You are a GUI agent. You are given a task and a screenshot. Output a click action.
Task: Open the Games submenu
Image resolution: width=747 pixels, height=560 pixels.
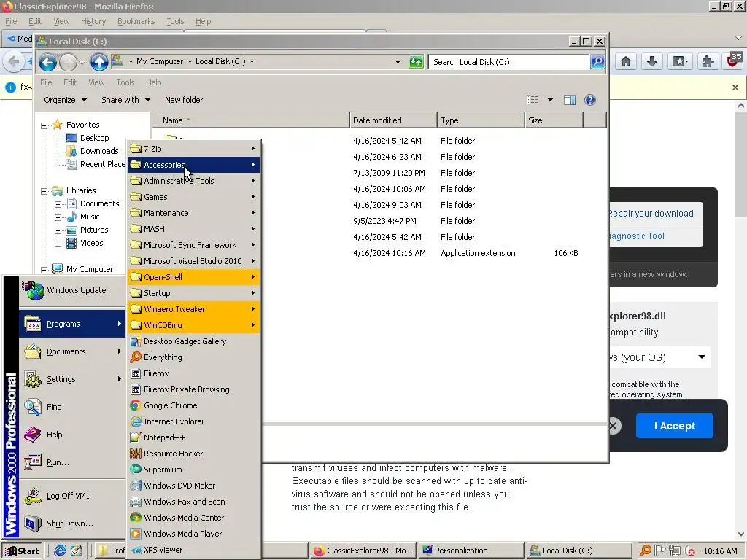(194, 197)
